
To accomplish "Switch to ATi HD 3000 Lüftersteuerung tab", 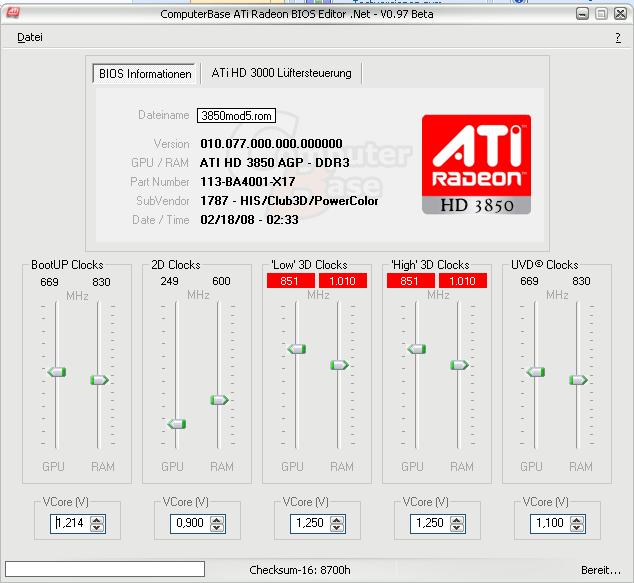I will pos(281,73).
